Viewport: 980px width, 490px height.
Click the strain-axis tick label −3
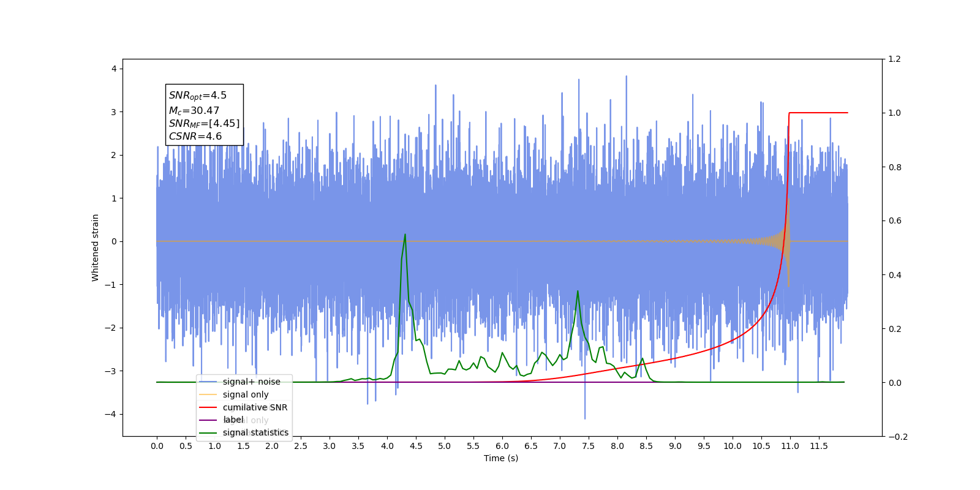[110, 371]
